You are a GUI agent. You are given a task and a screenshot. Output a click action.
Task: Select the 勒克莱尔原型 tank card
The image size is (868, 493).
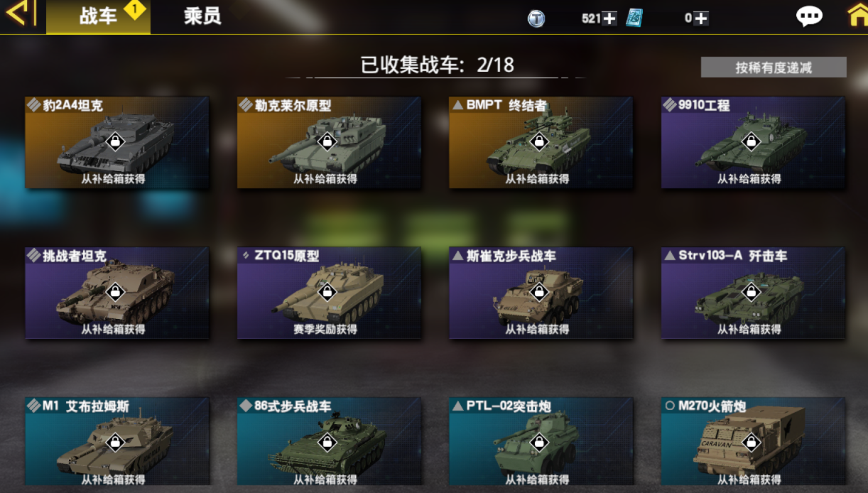point(329,143)
